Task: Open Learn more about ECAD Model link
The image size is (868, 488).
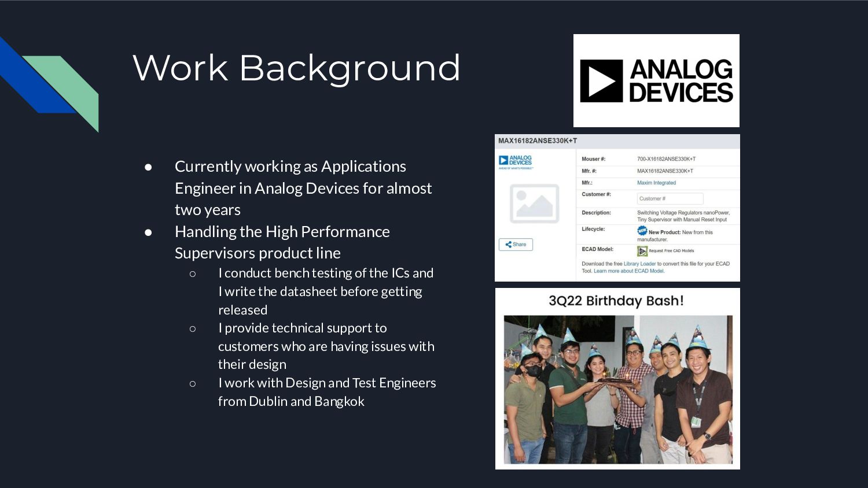Action: coord(629,271)
